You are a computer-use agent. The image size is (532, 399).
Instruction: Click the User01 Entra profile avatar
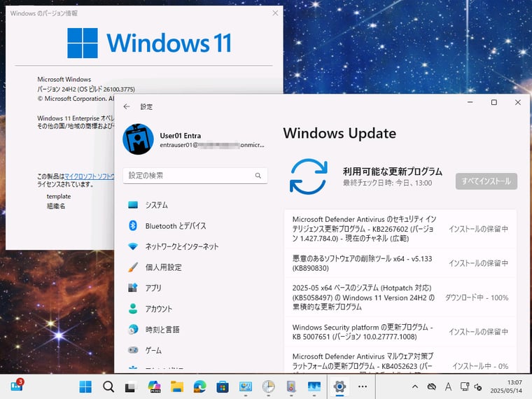click(x=138, y=139)
